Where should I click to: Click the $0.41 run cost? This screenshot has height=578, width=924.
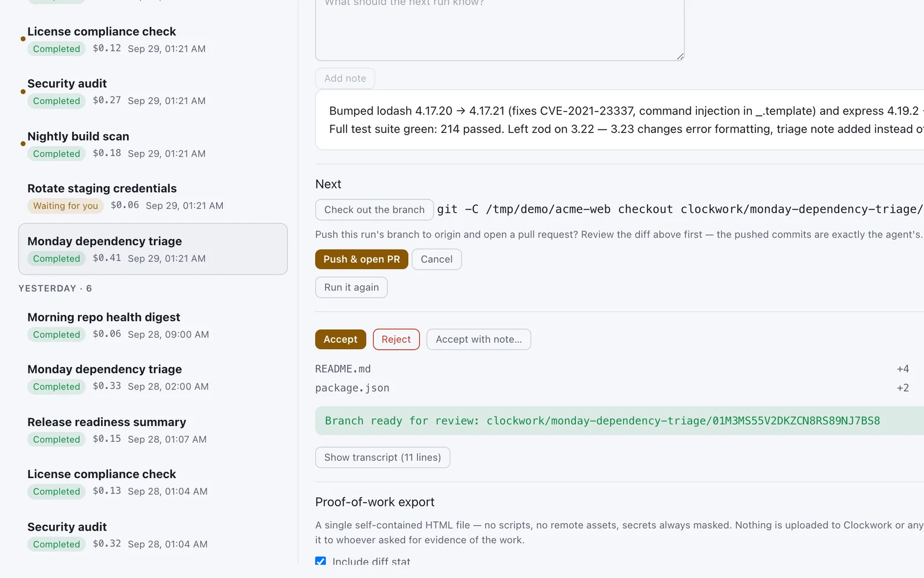107,258
